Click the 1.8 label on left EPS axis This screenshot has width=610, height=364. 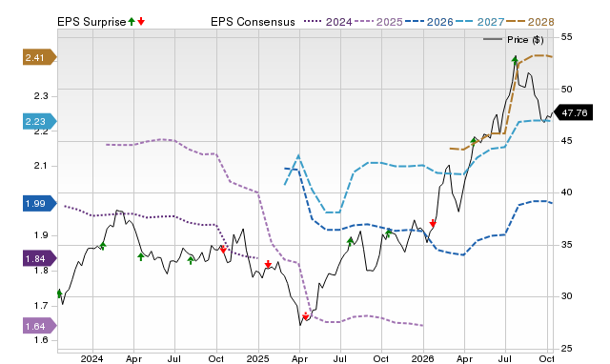[41, 271]
